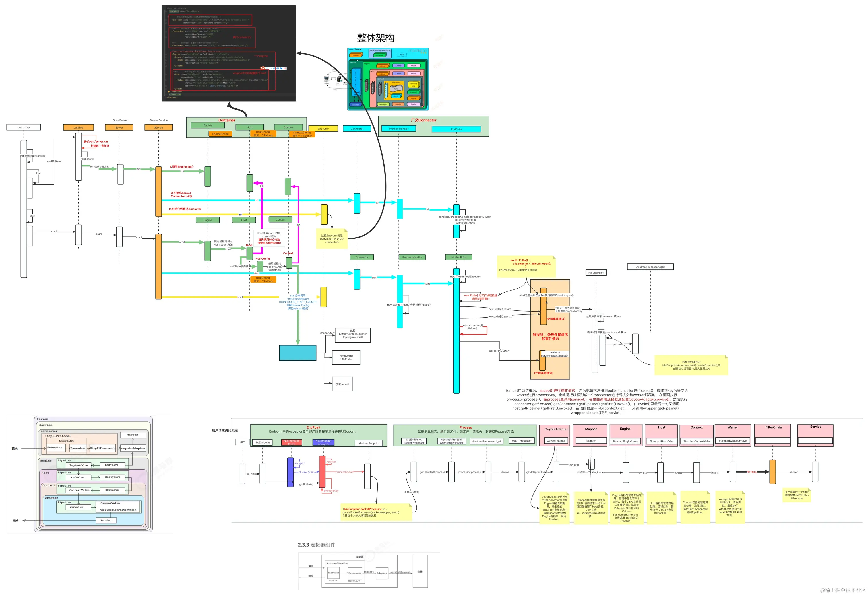Click the filterStart() 初始化filter box
Image resolution: width=868 pixels, height=595 pixels.
point(346,357)
